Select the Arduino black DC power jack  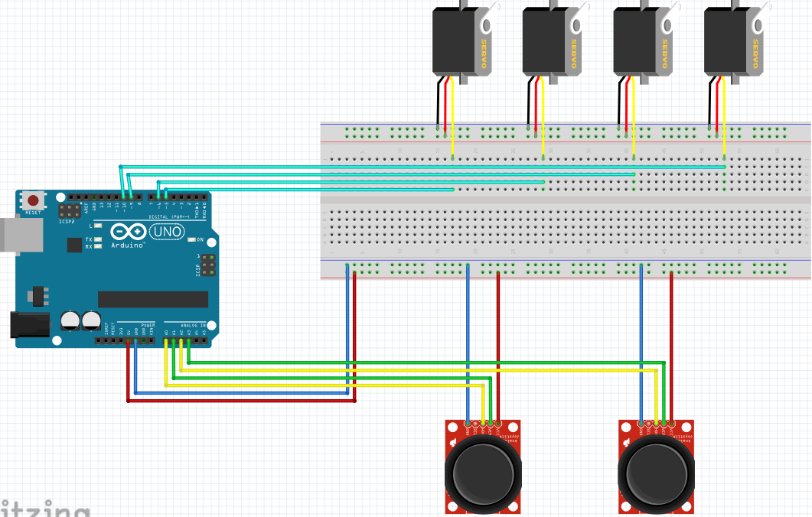tap(30, 324)
